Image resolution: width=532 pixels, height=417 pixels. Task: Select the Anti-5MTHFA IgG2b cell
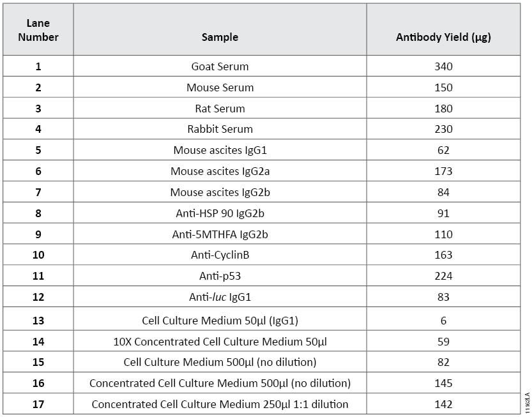click(x=220, y=234)
